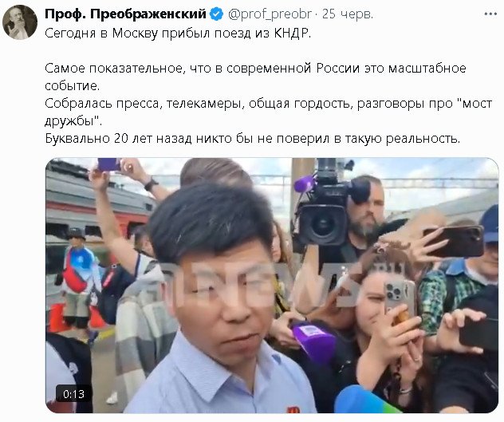Click the man's blue shirt in the video
The height and width of the screenshot is (422, 504).
click(x=219, y=379)
